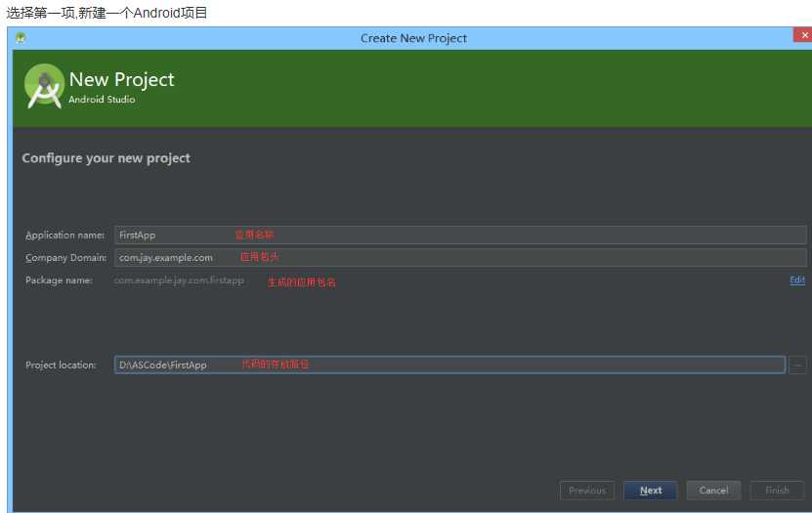Click the Company Domain input field

coord(460,257)
